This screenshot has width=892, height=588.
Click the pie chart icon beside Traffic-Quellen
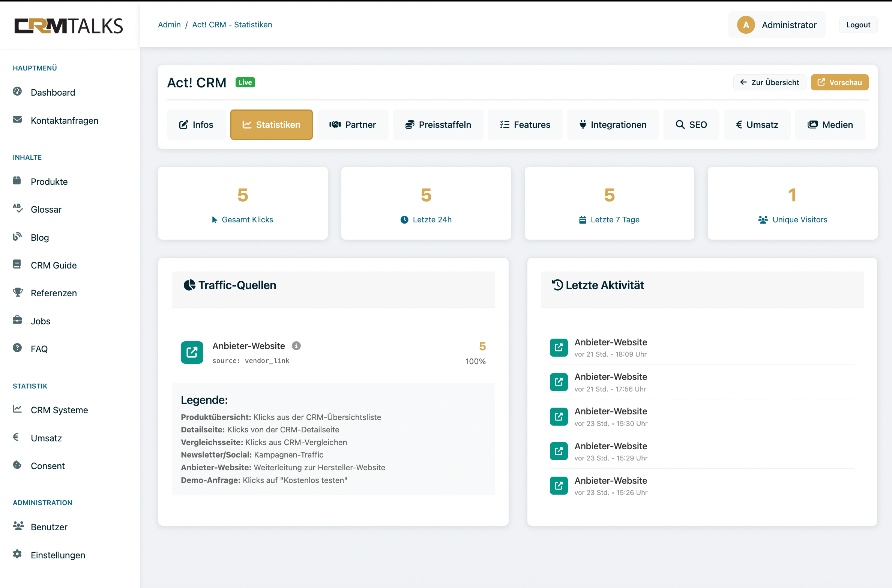pos(189,285)
